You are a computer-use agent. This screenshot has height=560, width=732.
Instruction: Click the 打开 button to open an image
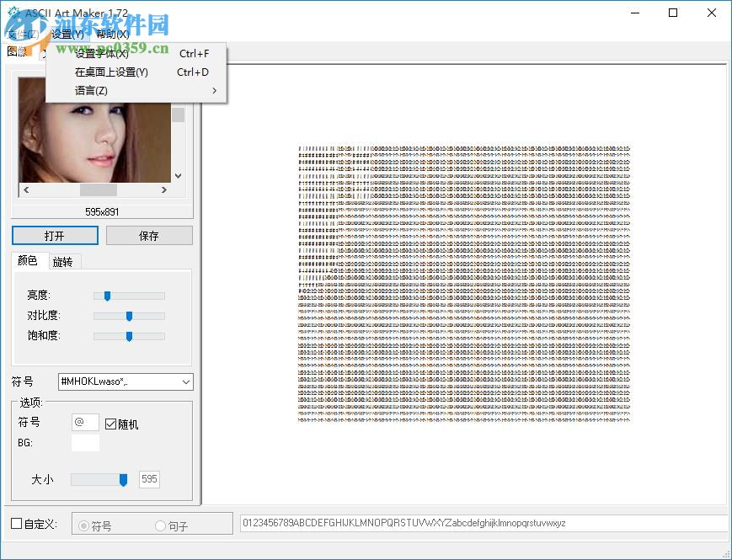(x=55, y=235)
